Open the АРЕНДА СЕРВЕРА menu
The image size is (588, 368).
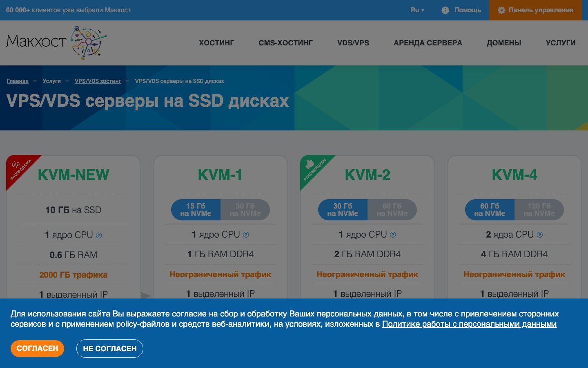coord(428,43)
